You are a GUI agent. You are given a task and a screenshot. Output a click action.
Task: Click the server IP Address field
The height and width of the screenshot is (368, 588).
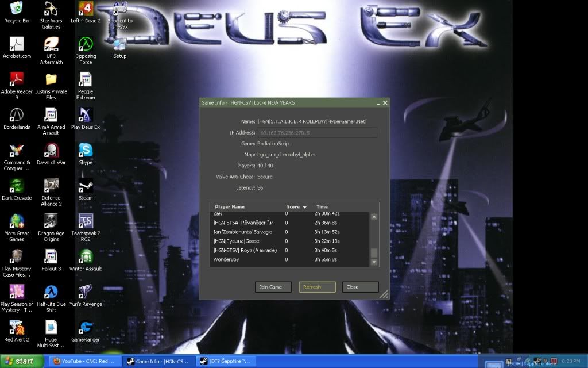click(317, 133)
